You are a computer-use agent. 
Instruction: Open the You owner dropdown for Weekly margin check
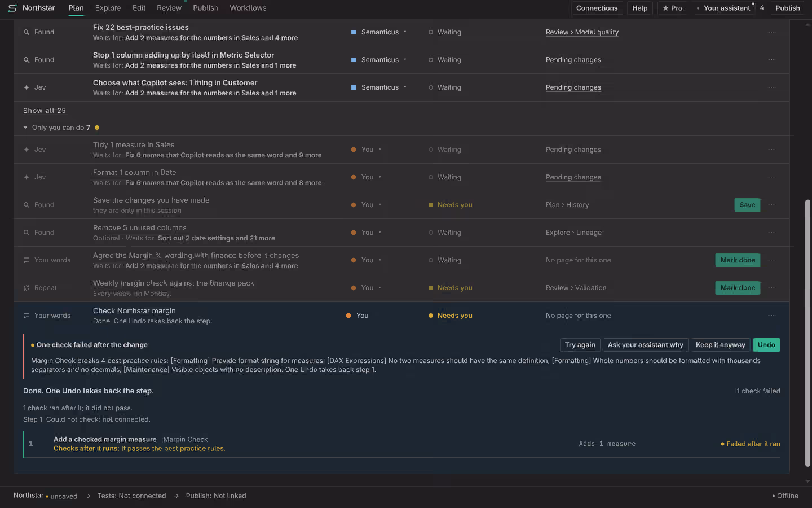point(367,288)
